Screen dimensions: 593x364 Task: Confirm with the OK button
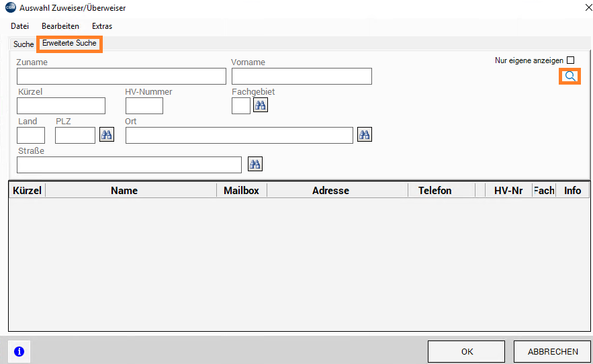tap(467, 351)
